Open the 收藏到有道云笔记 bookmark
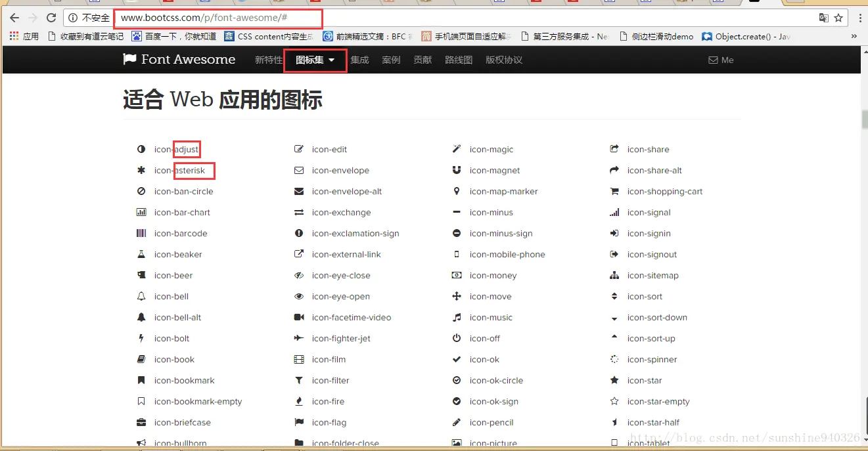 coord(86,37)
